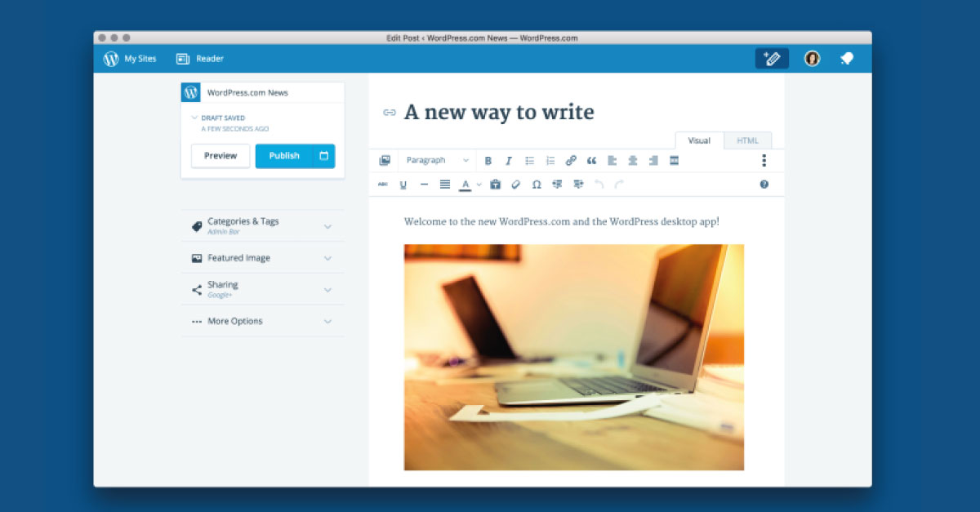The height and width of the screenshot is (512, 980).
Task: Clear formatting with the eraser icon
Action: [x=515, y=185]
